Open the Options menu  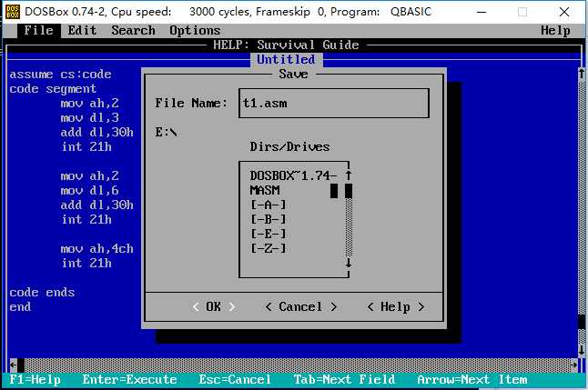[x=195, y=30]
